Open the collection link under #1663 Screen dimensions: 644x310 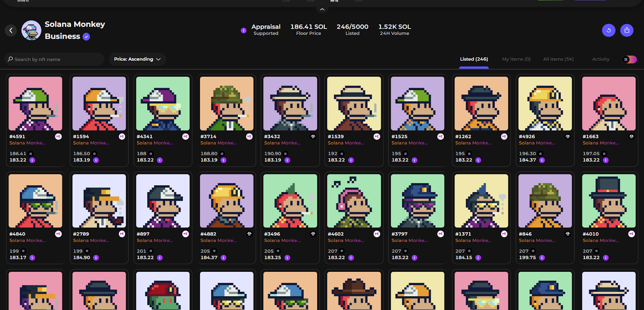601,143
